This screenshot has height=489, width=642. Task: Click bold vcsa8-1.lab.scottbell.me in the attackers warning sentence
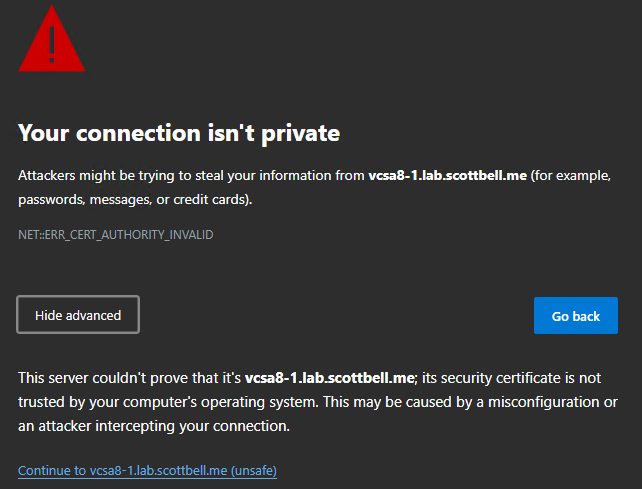(x=447, y=176)
